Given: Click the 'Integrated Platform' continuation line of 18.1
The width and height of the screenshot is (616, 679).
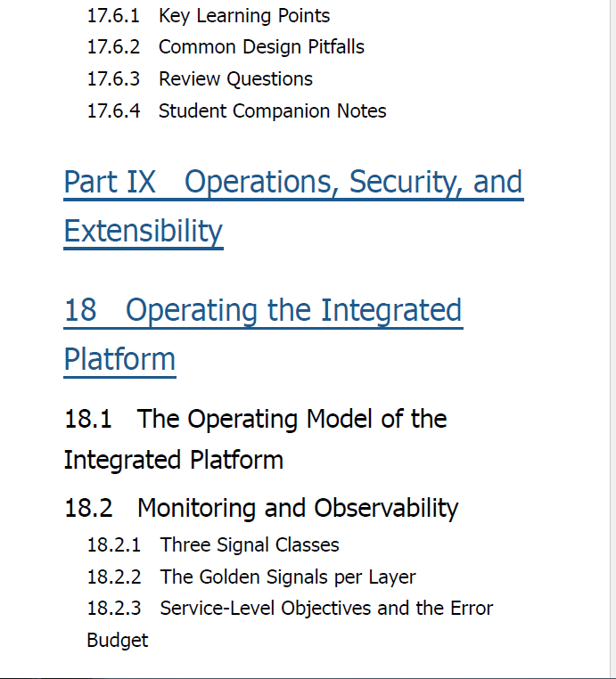Looking at the screenshot, I should pyautogui.click(x=173, y=460).
